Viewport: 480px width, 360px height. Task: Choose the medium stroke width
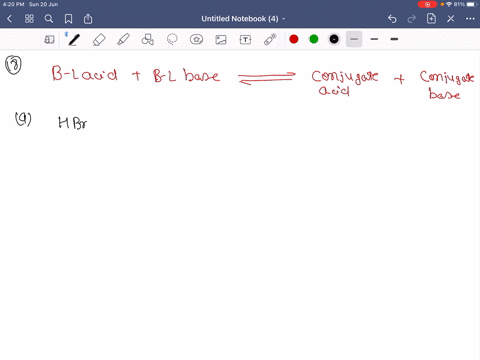[374, 39]
